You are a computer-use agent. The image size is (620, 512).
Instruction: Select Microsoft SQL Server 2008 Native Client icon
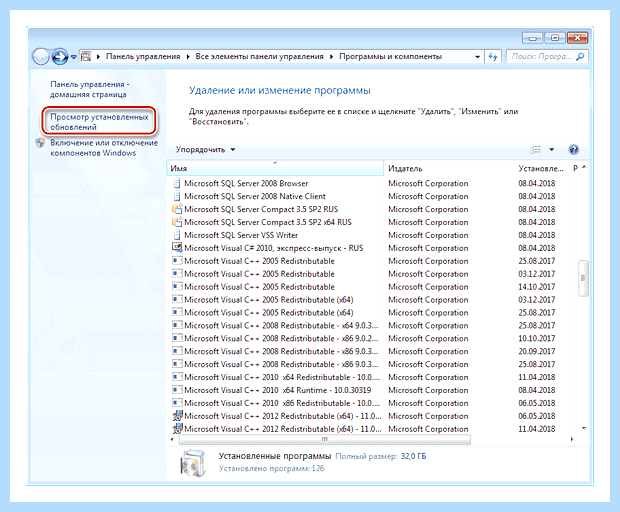[x=178, y=196]
